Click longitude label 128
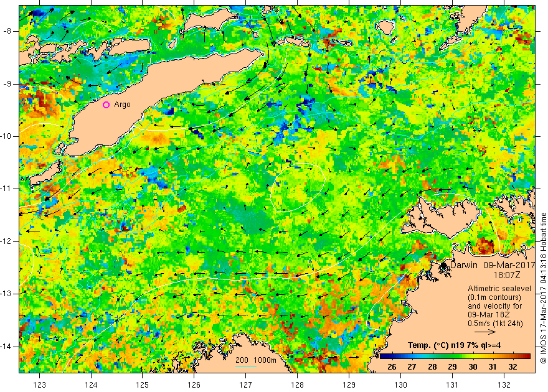This screenshot has height=392, width=548. (297, 385)
